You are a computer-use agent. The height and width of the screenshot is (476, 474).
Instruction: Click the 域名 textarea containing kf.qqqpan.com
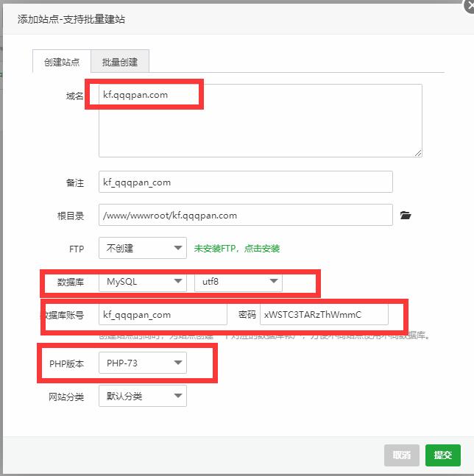pos(260,120)
